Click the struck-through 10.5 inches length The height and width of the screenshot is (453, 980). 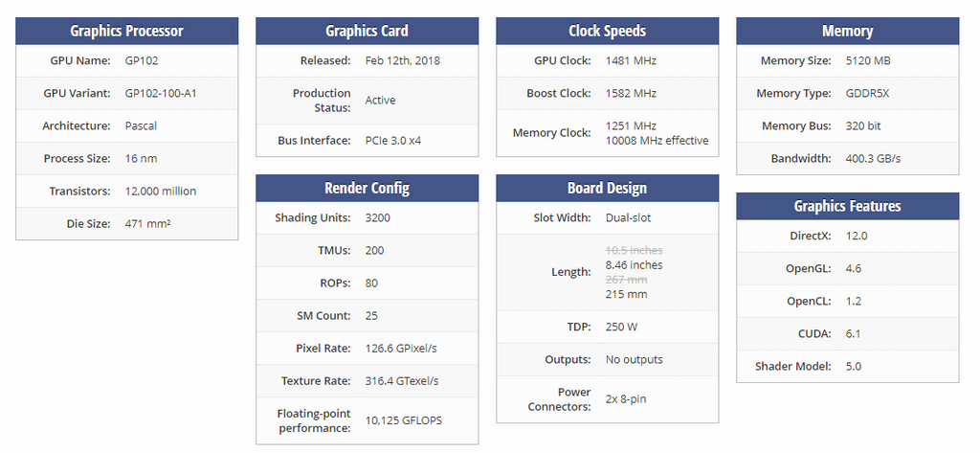pyautogui.click(x=634, y=250)
